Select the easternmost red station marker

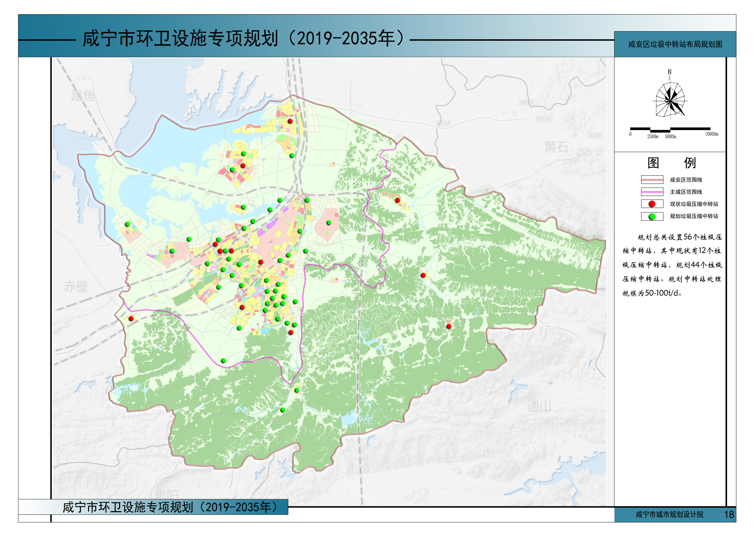pos(449,326)
